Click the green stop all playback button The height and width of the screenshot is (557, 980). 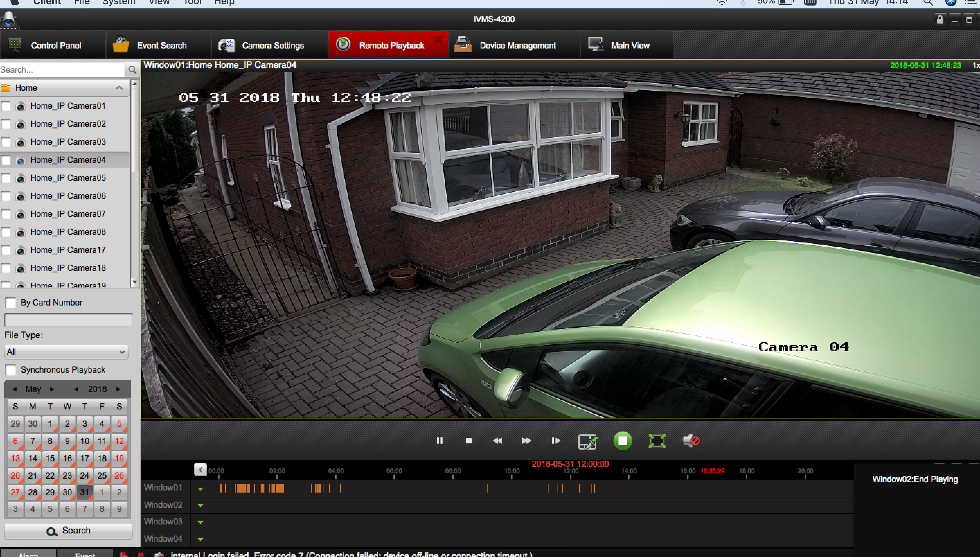coord(622,441)
